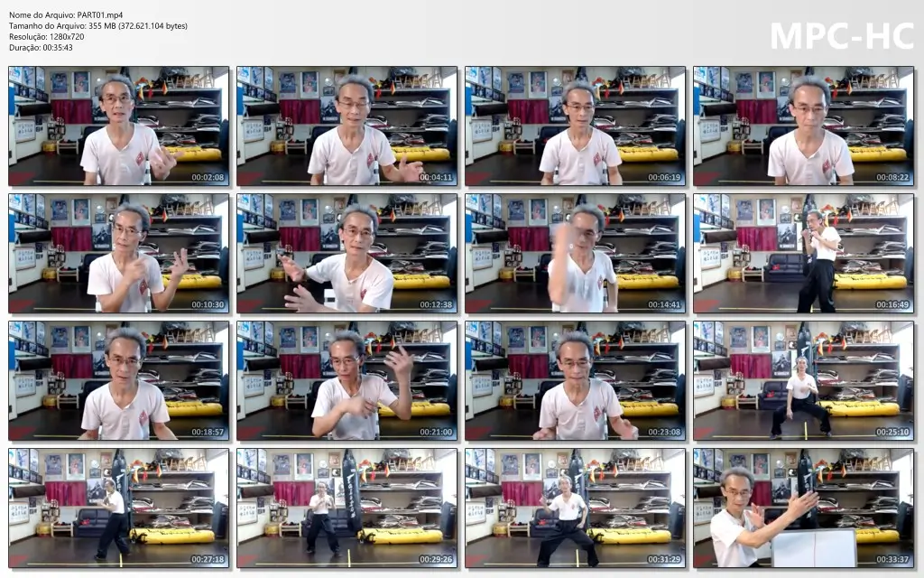Select the thumbnail at 00:27:18

(x=119, y=508)
